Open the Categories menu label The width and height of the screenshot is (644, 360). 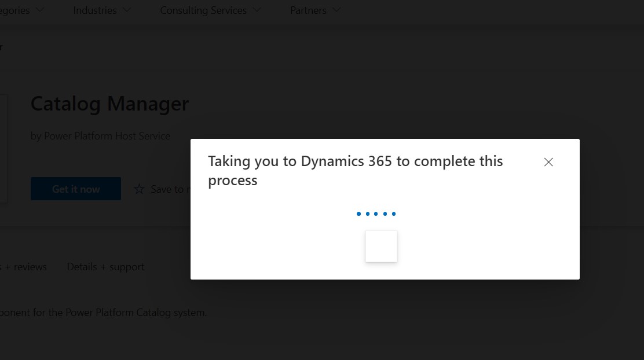pos(14,10)
